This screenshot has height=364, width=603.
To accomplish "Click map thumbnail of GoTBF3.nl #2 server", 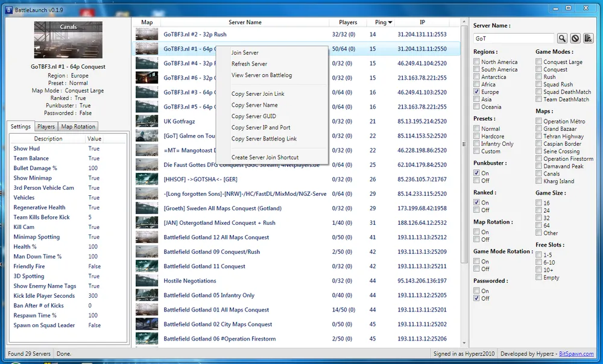I will [x=147, y=34].
